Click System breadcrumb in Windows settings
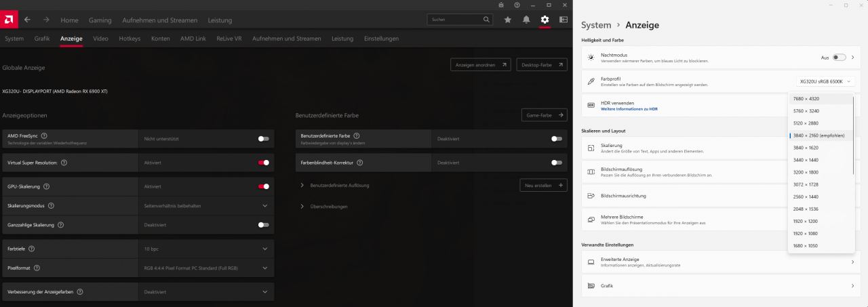 (x=596, y=25)
